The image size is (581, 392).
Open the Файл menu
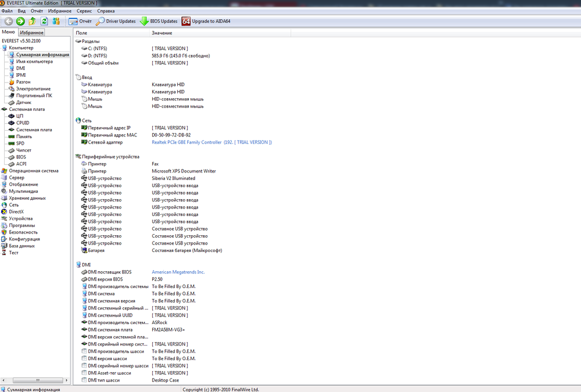click(7, 11)
